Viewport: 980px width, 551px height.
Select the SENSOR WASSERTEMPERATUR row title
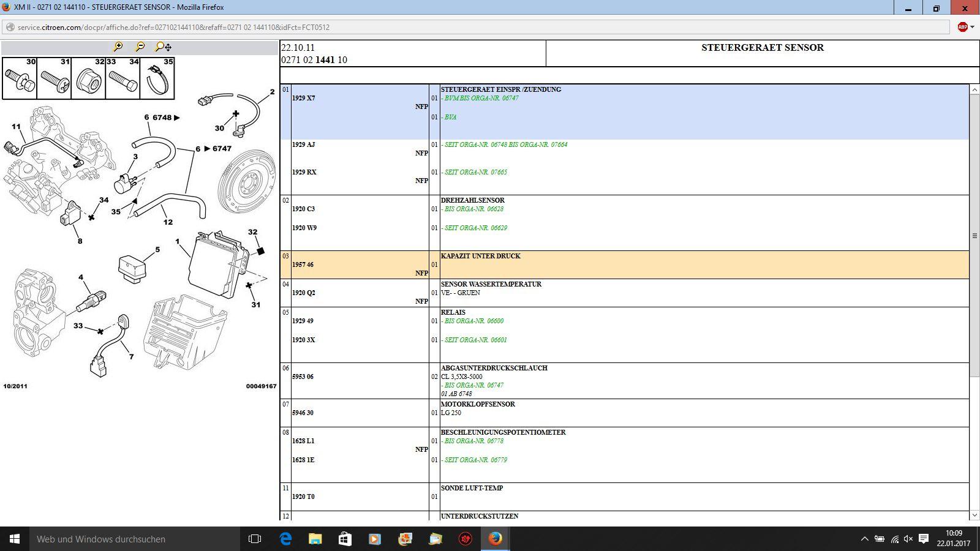pyautogui.click(x=491, y=284)
